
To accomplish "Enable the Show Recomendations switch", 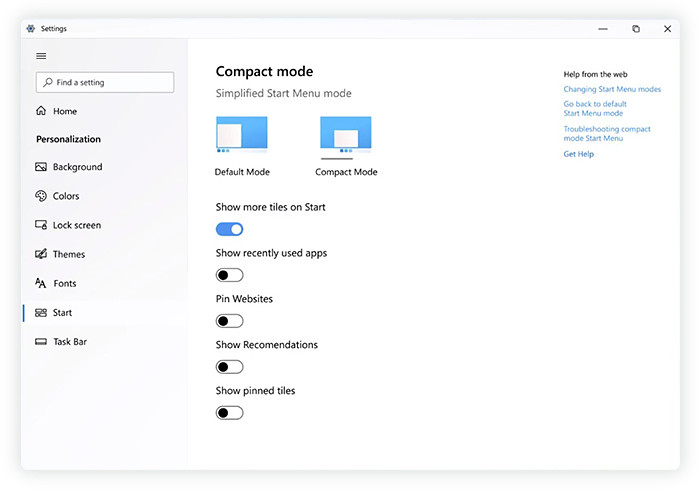I will pyautogui.click(x=229, y=367).
